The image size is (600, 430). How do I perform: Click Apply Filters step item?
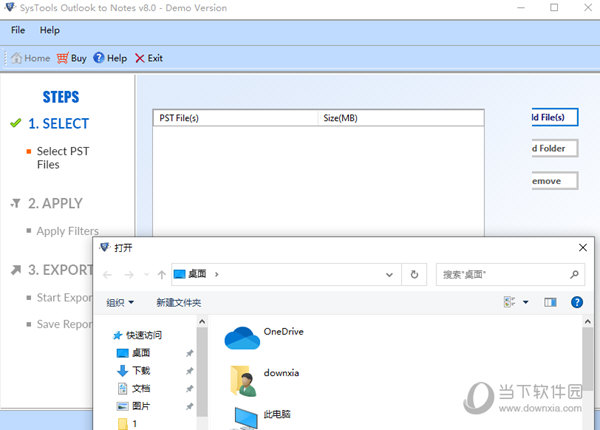[68, 231]
